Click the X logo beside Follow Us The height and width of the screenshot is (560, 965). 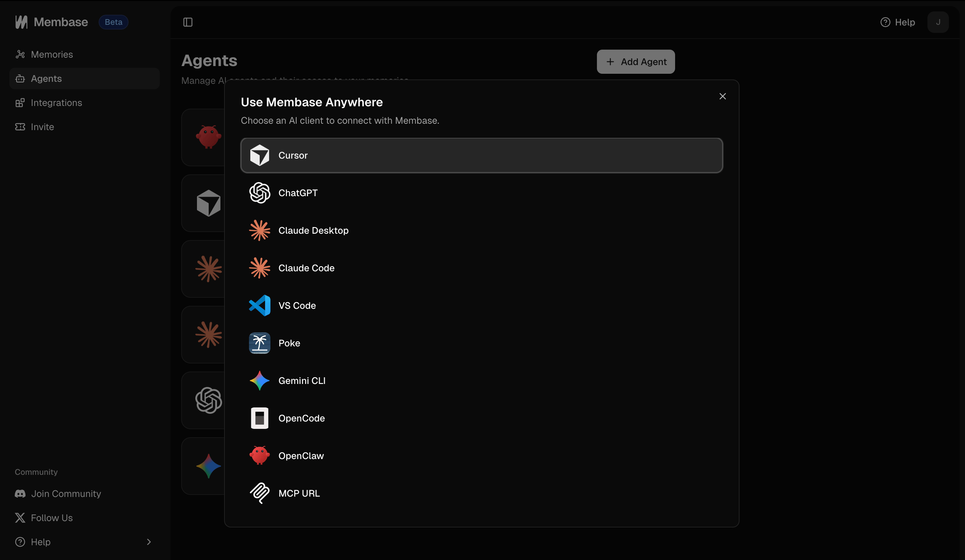coord(20,518)
